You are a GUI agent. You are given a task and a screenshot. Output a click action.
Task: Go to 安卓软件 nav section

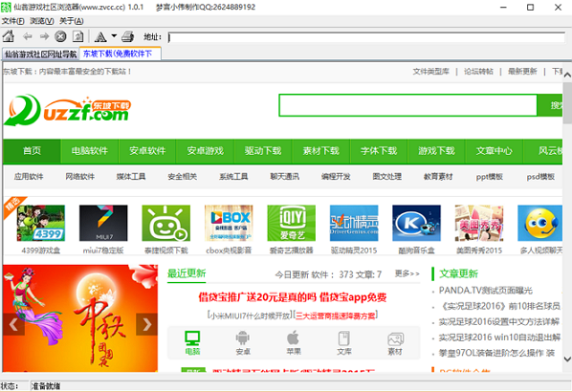(x=147, y=151)
